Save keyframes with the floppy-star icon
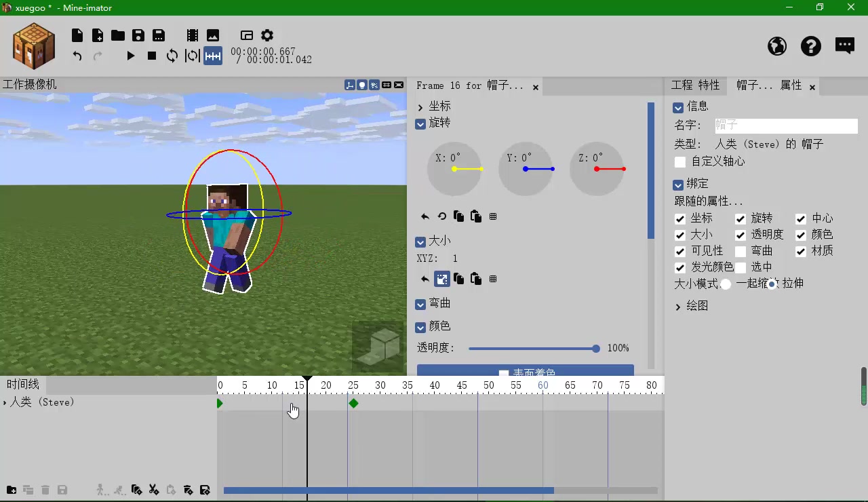Image resolution: width=868 pixels, height=502 pixels. (x=205, y=490)
